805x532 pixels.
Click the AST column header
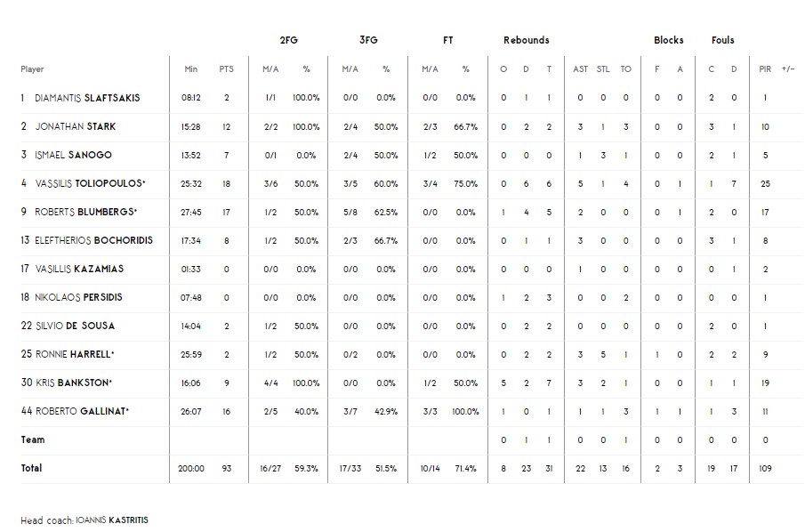(x=580, y=69)
